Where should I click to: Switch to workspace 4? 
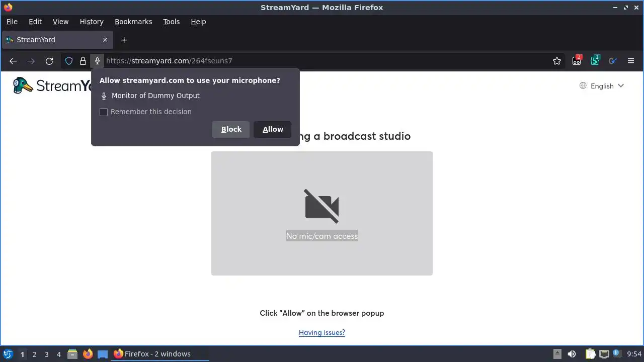(x=58, y=354)
